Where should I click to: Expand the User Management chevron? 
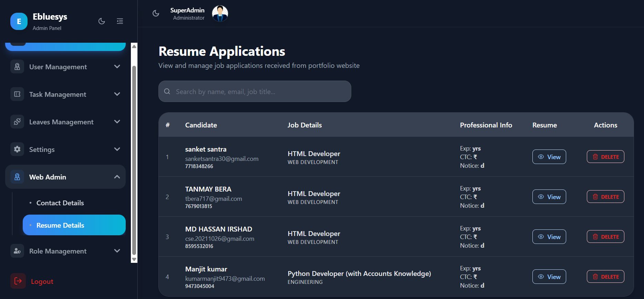tap(117, 66)
